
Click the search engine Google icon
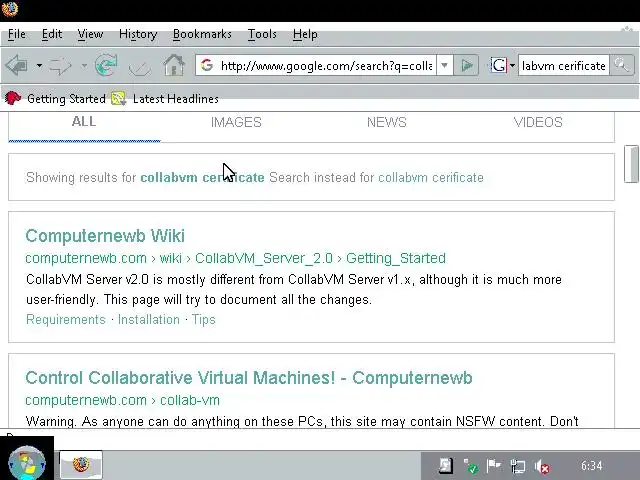[x=498, y=65]
